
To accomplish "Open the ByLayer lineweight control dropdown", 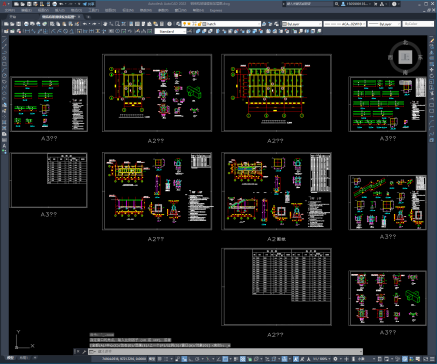I will (384, 24).
